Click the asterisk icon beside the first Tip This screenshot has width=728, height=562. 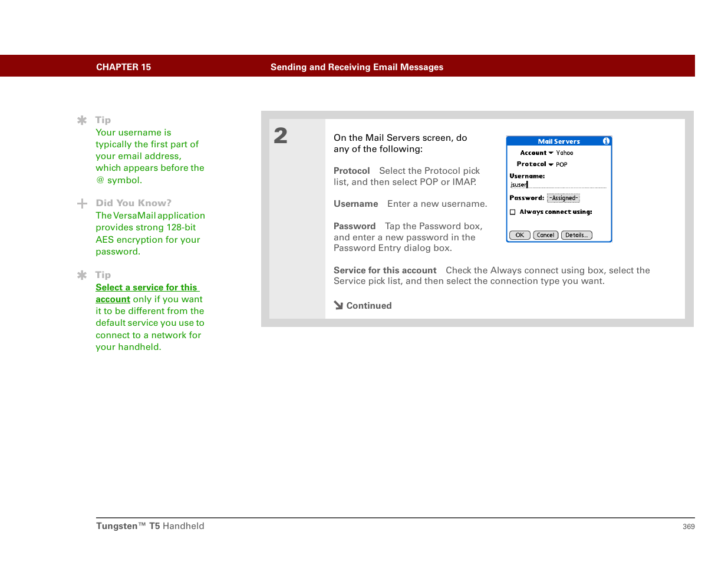82,120
